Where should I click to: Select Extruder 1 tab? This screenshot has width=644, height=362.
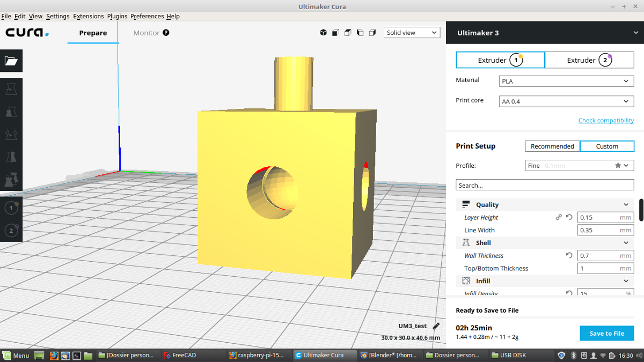pos(500,60)
